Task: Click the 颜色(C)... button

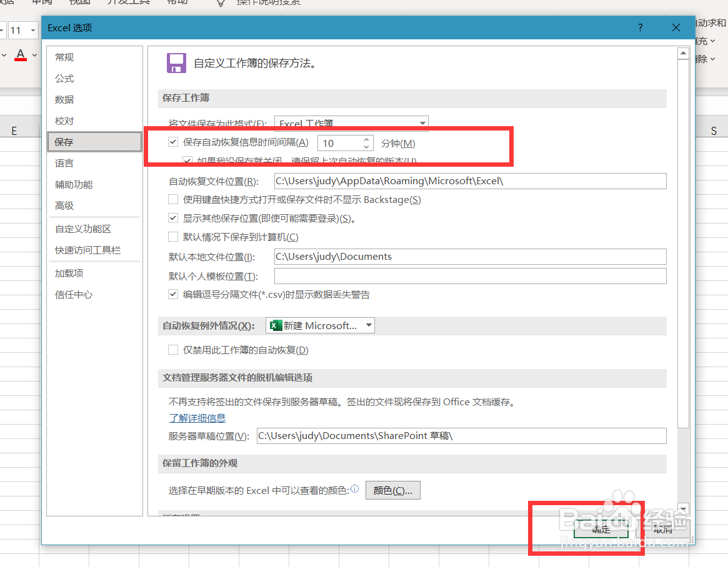Action: [x=393, y=490]
